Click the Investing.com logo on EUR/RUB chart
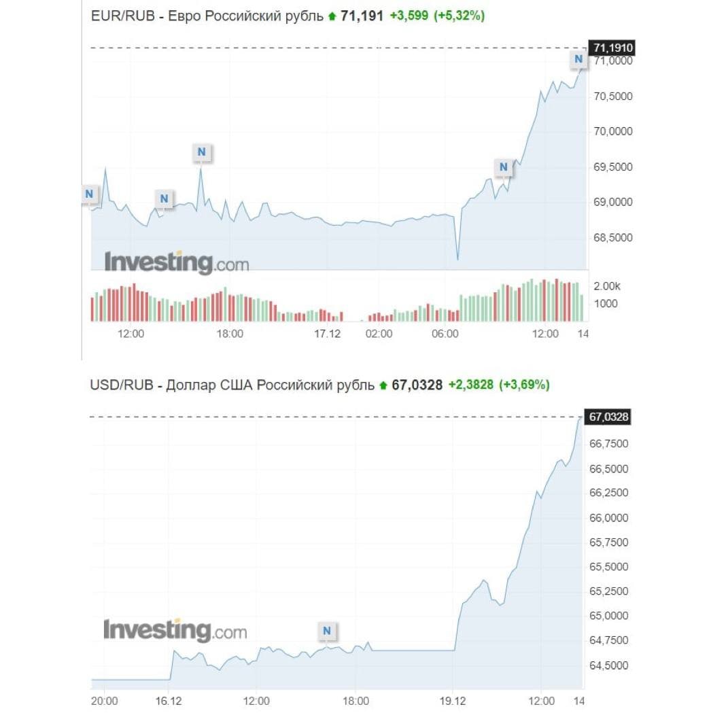The width and height of the screenshot is (728, 728). tap(176, 262)
